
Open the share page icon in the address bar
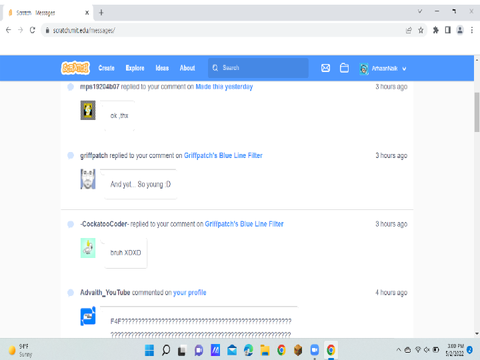point(409,30)
